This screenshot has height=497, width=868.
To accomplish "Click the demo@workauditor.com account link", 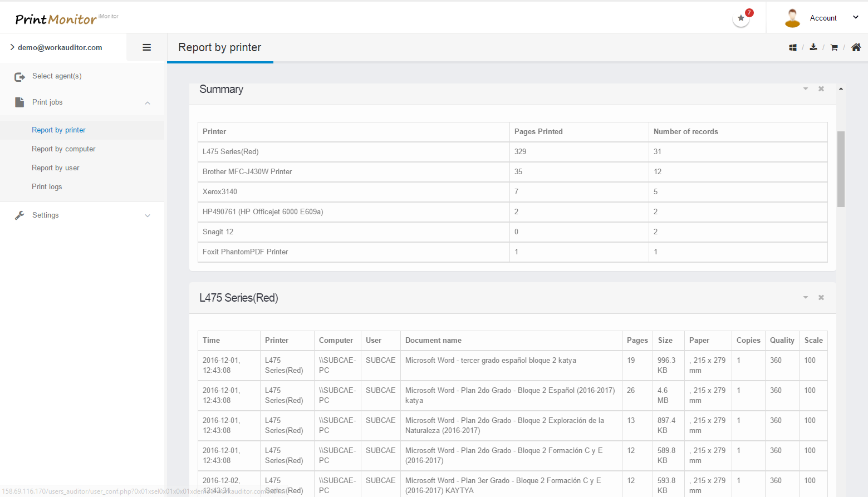I will pos(60,48).
